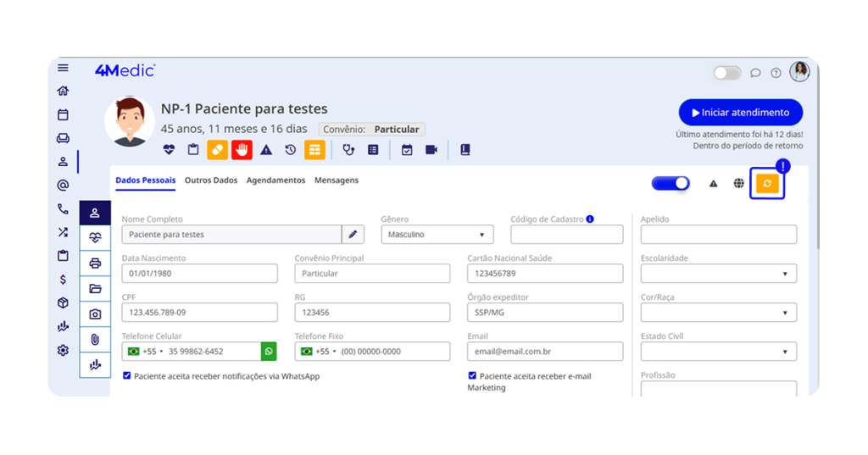This screenshot has height=455, width=868.
Task: Switch to the Outros Dados tab
Action: tap(211, 180)
